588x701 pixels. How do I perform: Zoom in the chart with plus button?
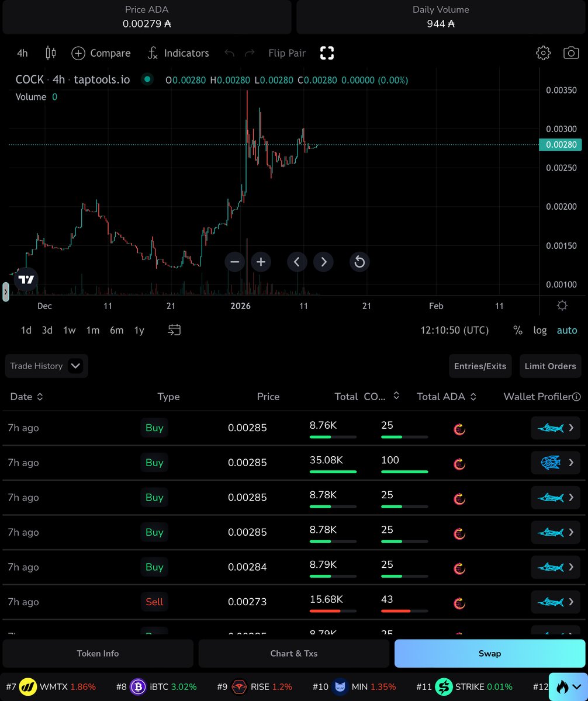261,262
